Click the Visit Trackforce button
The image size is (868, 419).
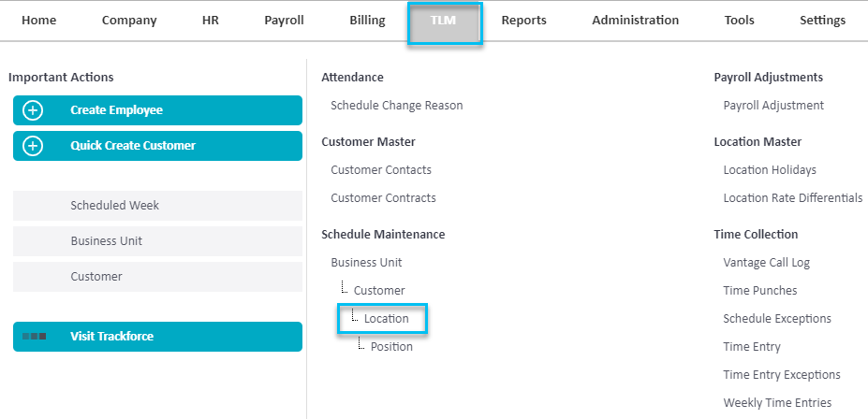click(x=157, y=337)
